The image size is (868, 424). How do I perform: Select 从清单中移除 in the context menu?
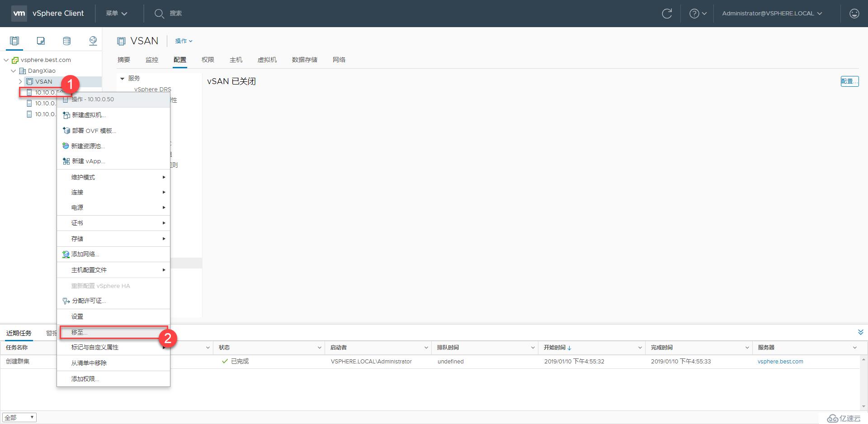point(113,363)
